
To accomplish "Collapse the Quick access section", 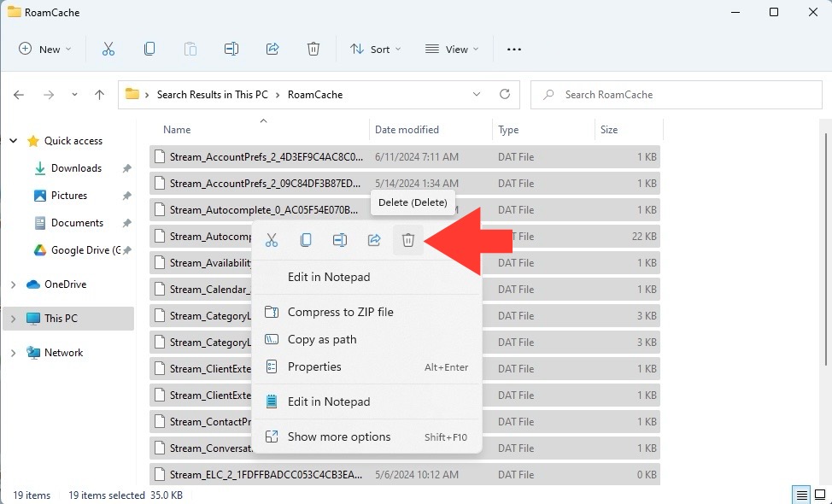I will click(14, 141).
